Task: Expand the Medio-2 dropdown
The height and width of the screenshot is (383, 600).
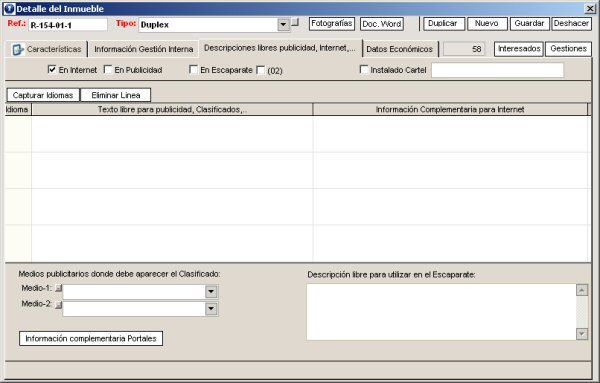Action: point(211,308)
